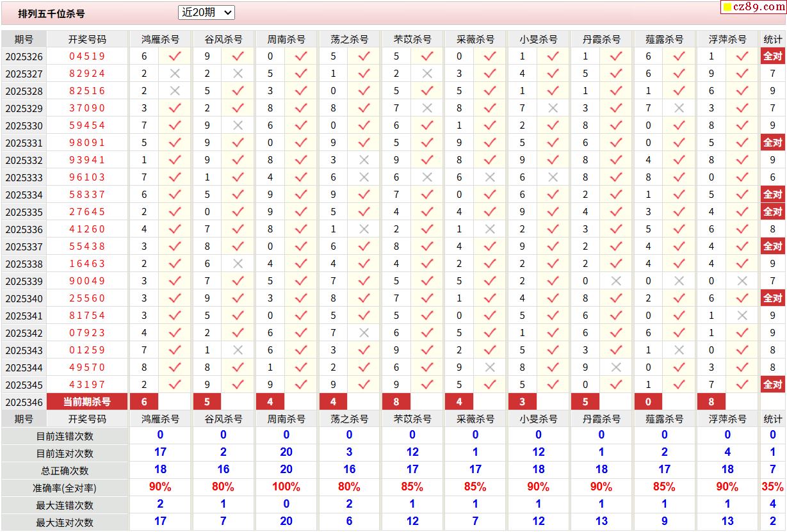Click the 最大连对次数 row label

(x=65, y=522)
